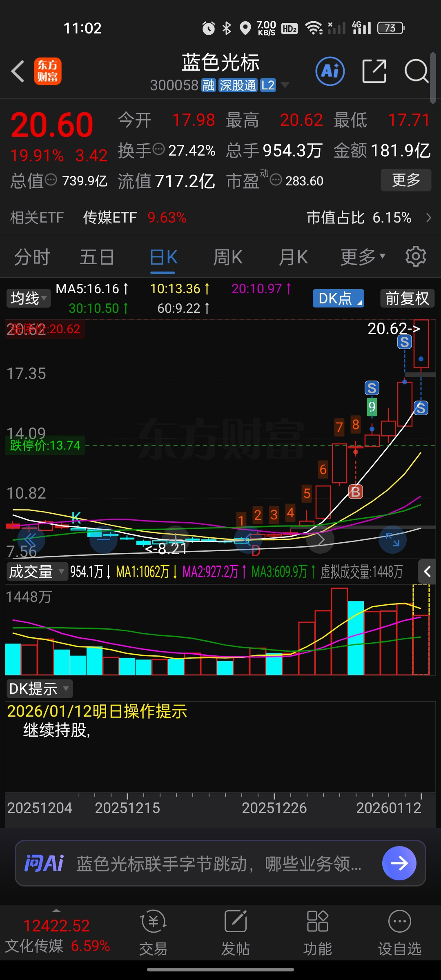
Task: Collapse volume panel side arrow
Action: tap(428, 571)
